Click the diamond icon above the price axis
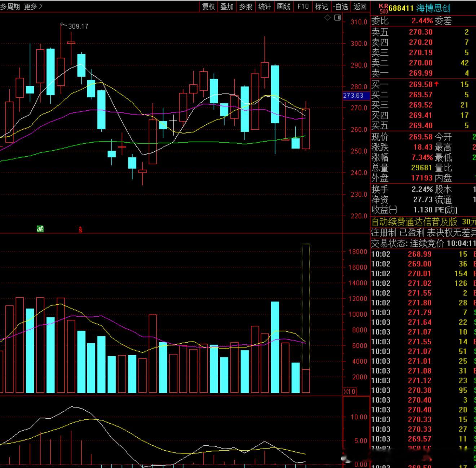Image resolution: width=476 pixels, height=468 pixels. pos(327,18)
